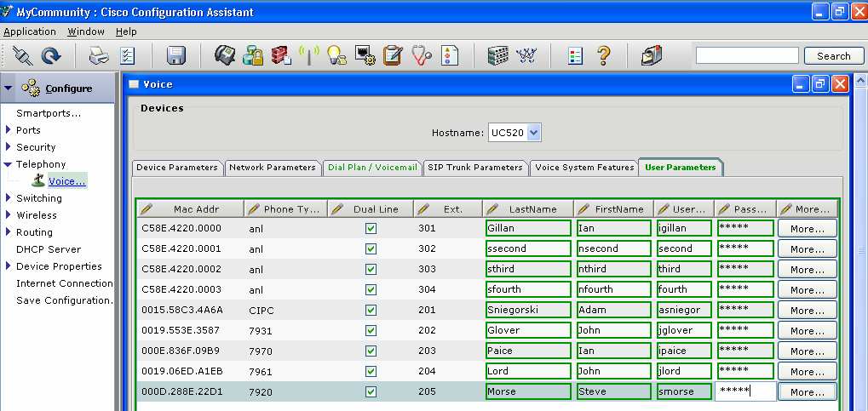Screen dimensions: 868x411
Task: Expand the Ports tree node
Action: pyautogui.click(x=8, y=130)
